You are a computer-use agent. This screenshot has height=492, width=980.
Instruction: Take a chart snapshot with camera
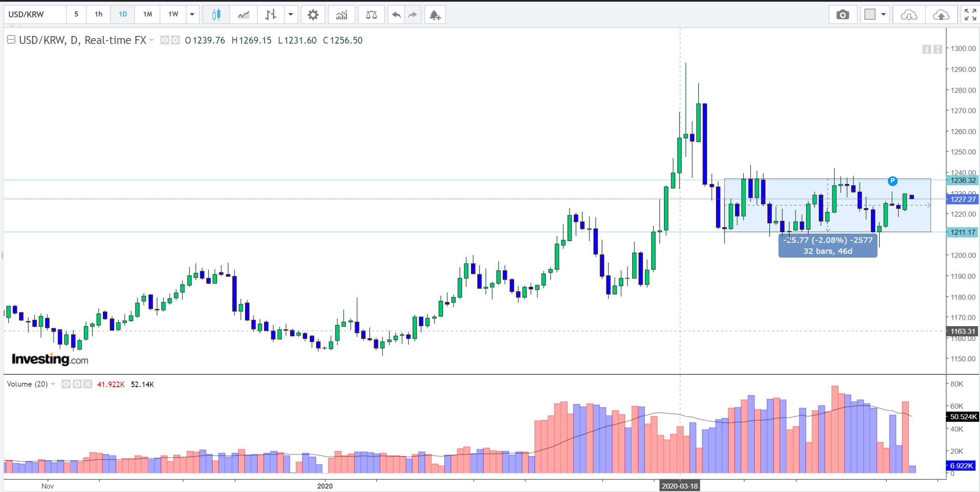[x=842, y=15]
